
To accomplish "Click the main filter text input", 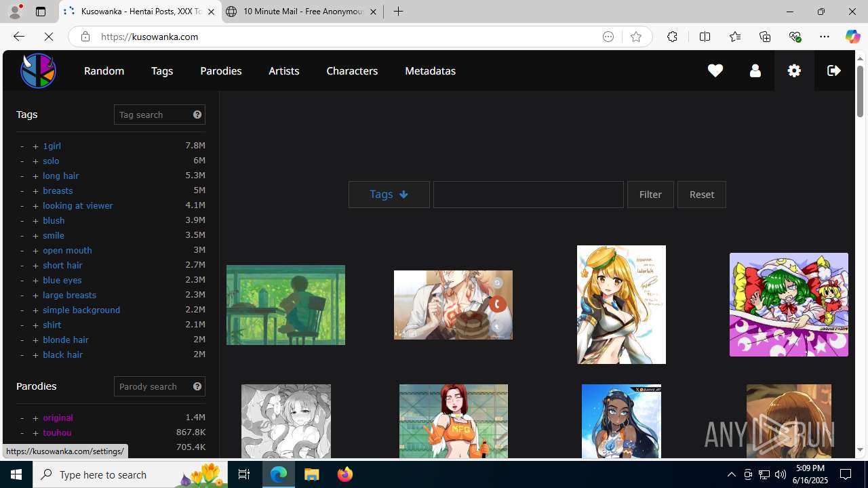I will [528, 195].
